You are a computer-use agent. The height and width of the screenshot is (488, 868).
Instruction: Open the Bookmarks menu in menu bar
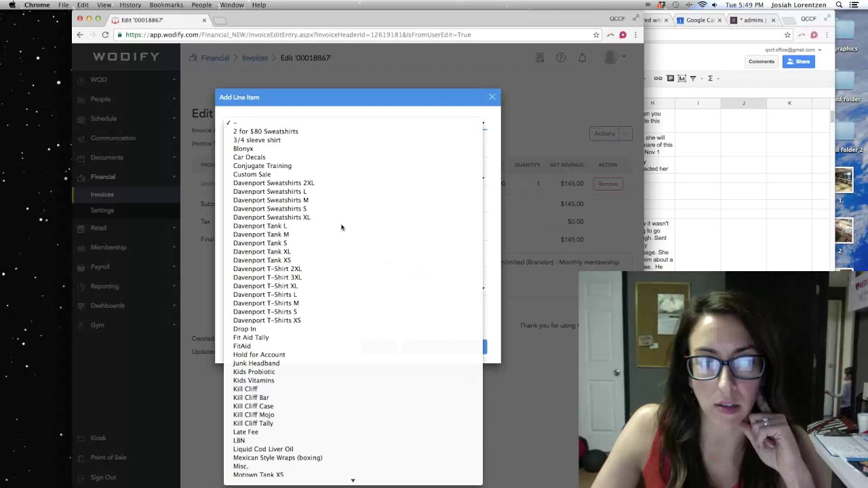tap(166, 5)
